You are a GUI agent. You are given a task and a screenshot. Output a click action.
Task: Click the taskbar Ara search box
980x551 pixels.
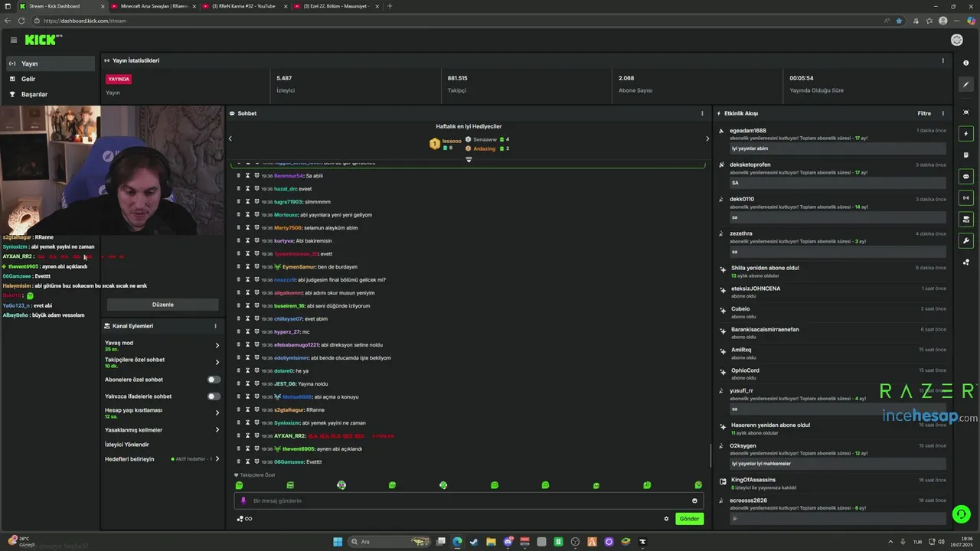pos(390,542)
